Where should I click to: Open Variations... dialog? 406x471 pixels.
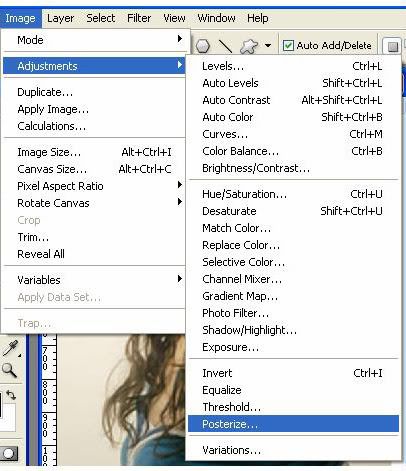[x=293, y=450]
